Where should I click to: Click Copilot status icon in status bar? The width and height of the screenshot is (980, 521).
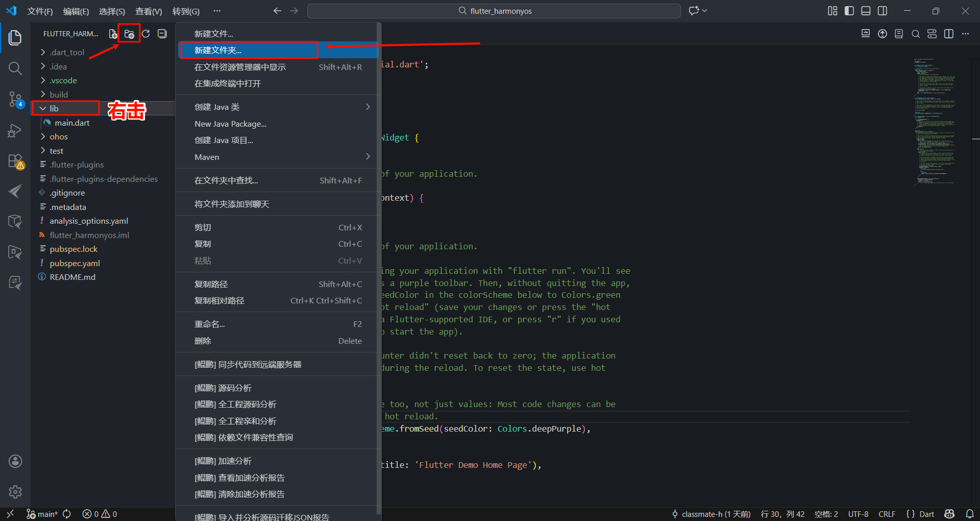[x=949, y=514]
